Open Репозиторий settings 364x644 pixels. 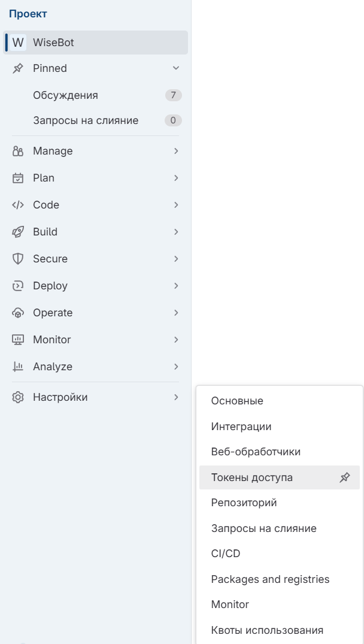280,503
